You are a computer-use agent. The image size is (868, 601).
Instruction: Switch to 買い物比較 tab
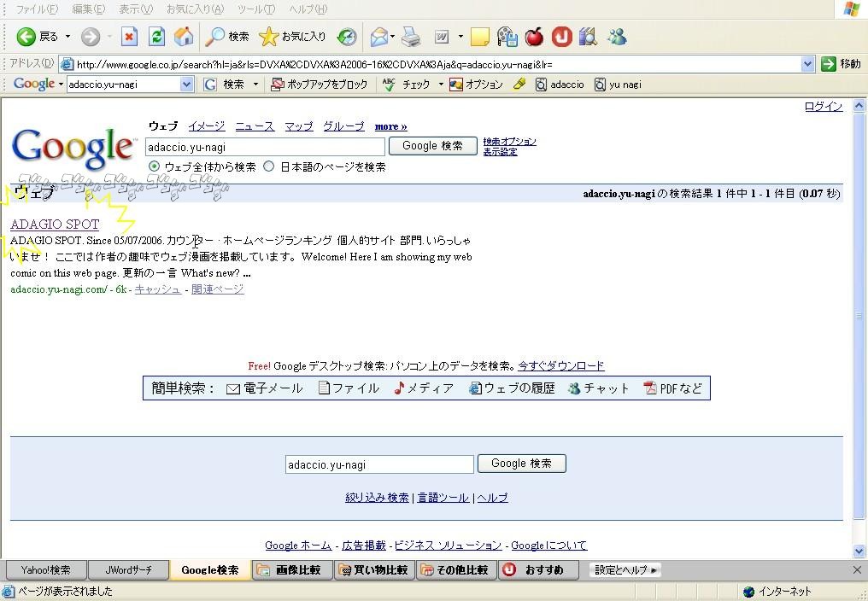coord(374,569)
